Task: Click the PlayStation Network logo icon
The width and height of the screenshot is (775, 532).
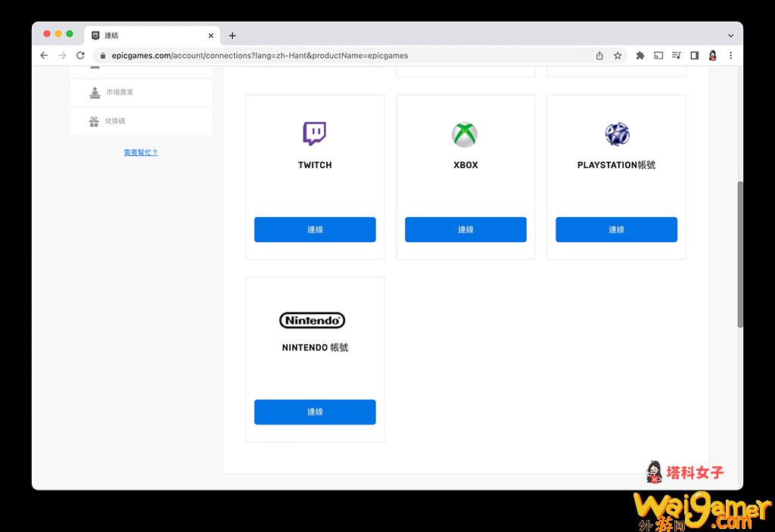Action: coord(617,135)
